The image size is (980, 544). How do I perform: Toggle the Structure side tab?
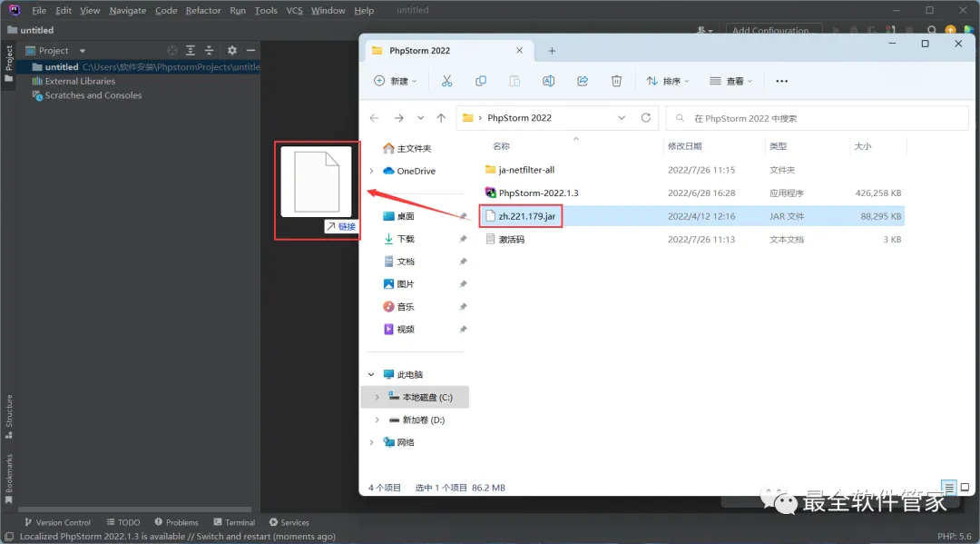(x=9, y=416)
